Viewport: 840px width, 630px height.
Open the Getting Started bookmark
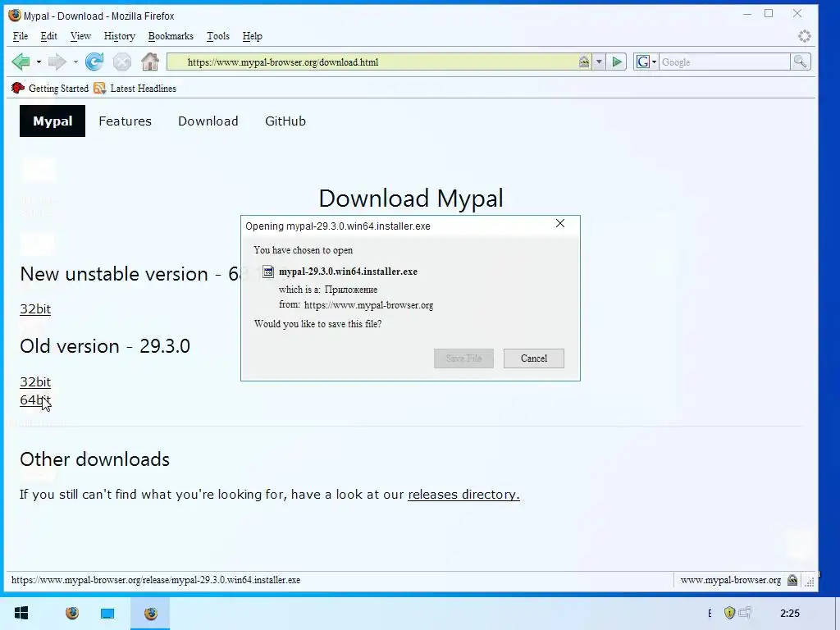pos(50,89)
